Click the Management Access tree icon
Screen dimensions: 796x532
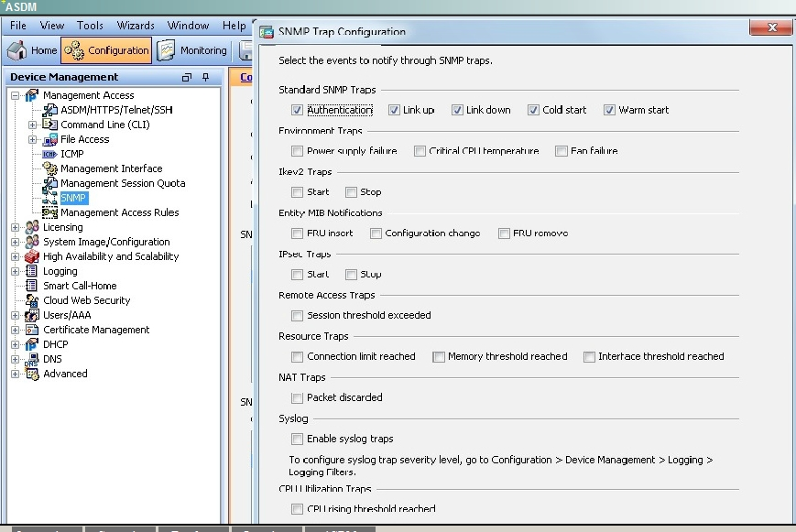pos(32,95)
